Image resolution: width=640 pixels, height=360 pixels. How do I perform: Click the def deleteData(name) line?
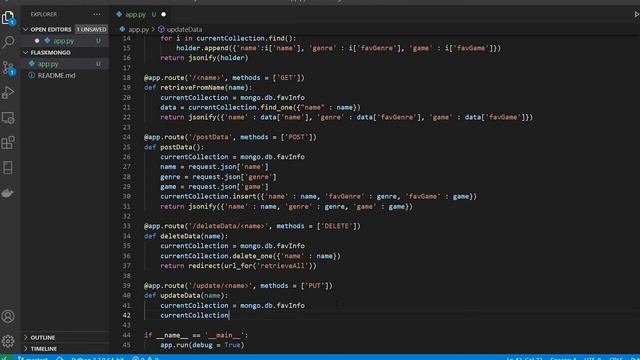[186, 236]
